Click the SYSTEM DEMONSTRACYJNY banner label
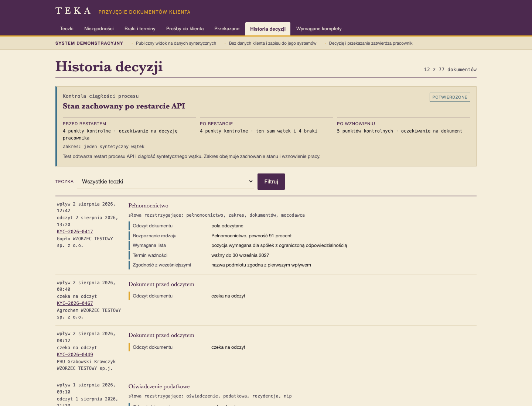Screen dimensions: 532x406 click(89, 43)
